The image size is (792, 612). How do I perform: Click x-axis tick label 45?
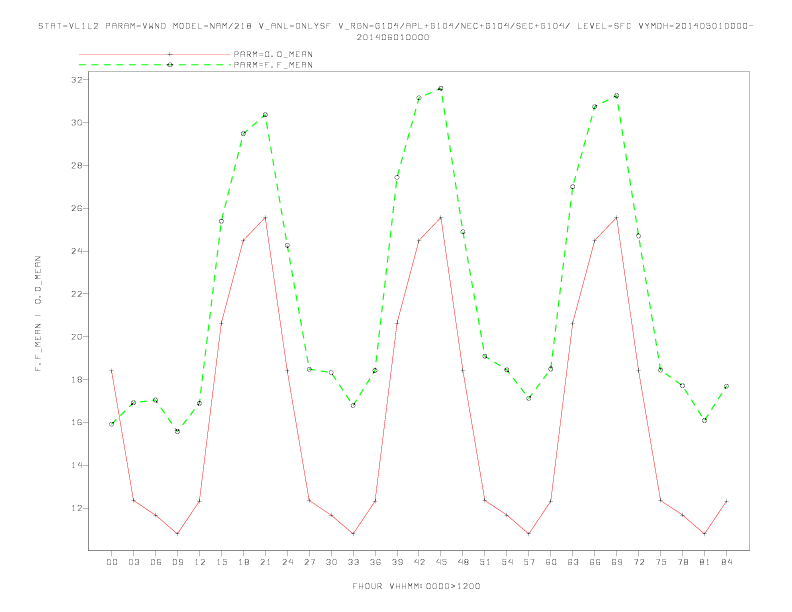point(440,562)
